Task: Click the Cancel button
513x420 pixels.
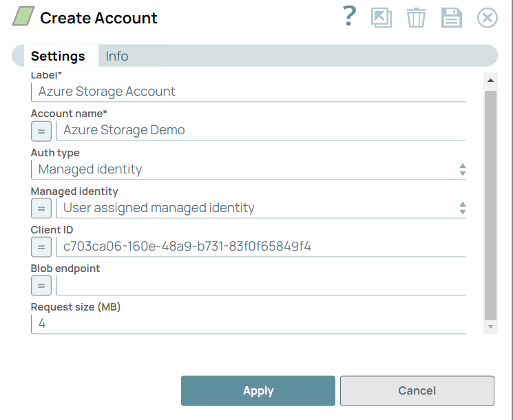Action: [417, 390]
